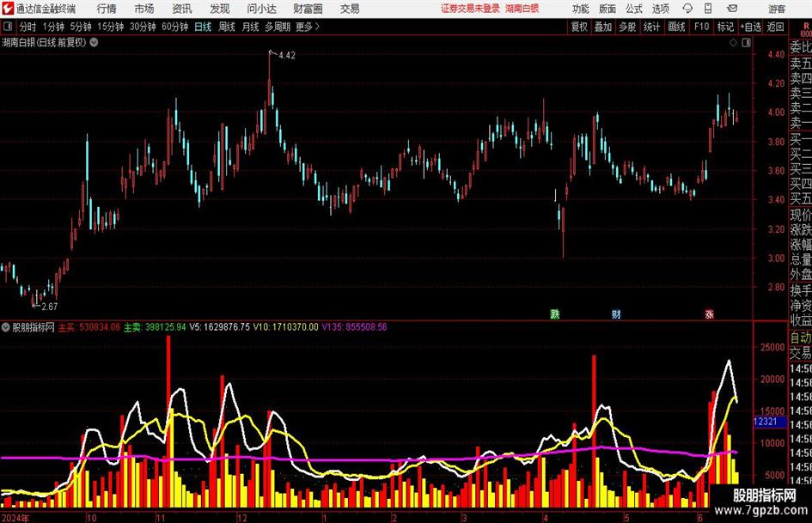Click the 游客 guest account label

777,9
